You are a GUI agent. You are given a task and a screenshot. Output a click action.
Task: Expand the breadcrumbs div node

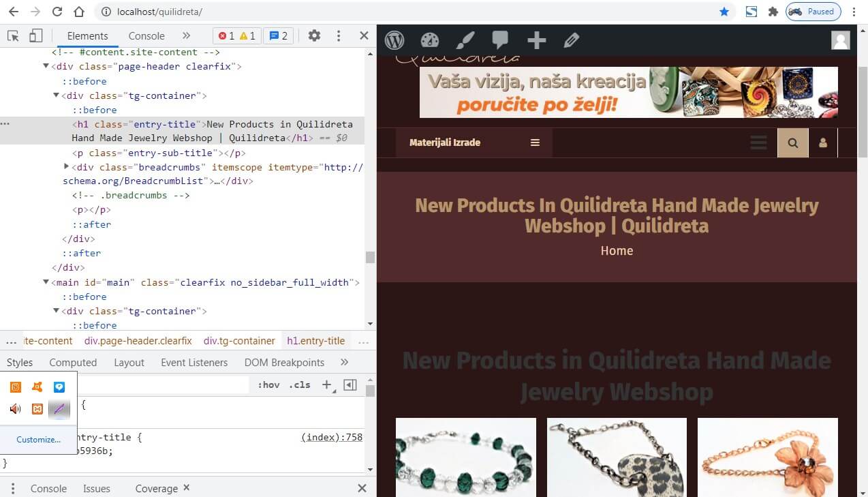click(67, 166)
